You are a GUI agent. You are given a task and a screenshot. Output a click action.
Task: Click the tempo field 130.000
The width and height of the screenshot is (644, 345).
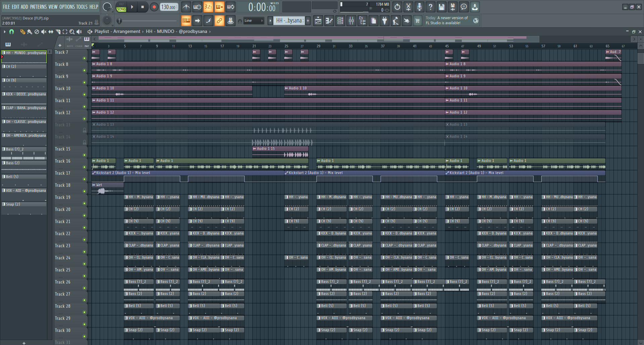(x=169, y=7)
